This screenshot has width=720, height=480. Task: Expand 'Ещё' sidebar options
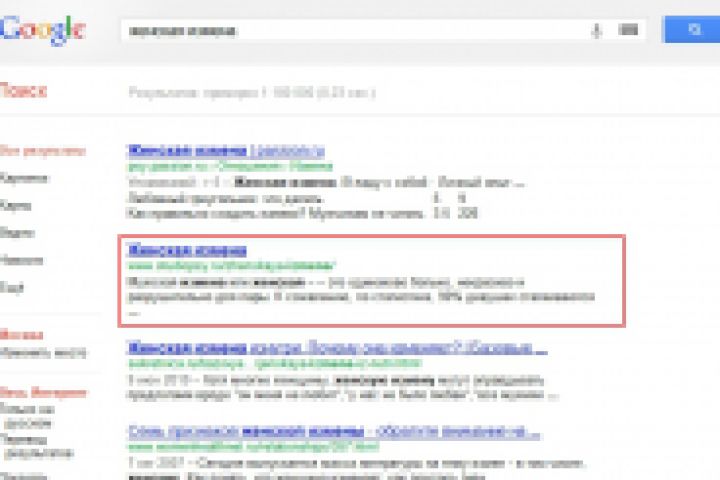11,288
